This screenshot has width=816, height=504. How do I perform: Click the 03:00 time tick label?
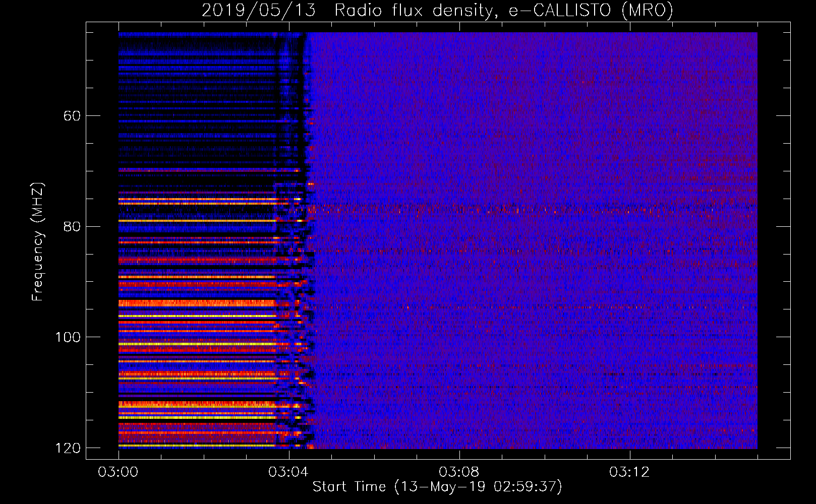119,472
